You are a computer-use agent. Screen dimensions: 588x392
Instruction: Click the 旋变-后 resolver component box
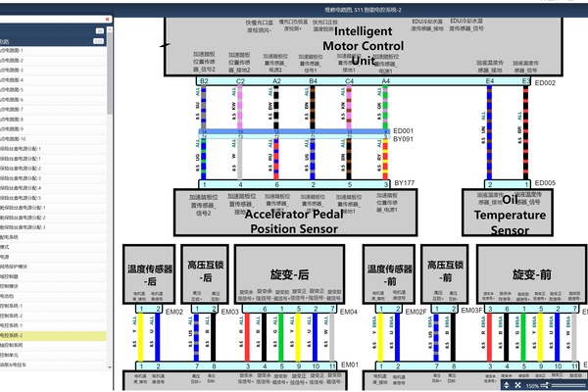click(291, 274)
